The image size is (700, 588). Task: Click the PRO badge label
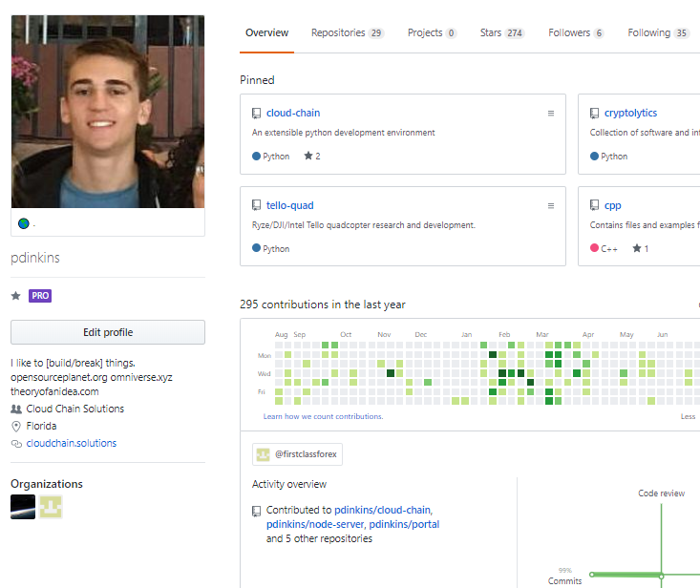click(x=40, y=296)
